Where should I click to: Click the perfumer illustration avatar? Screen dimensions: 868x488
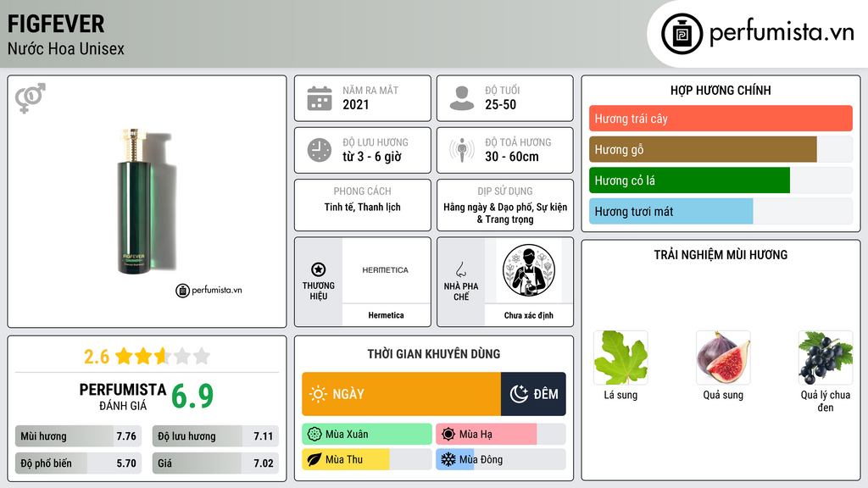[529, 270]
